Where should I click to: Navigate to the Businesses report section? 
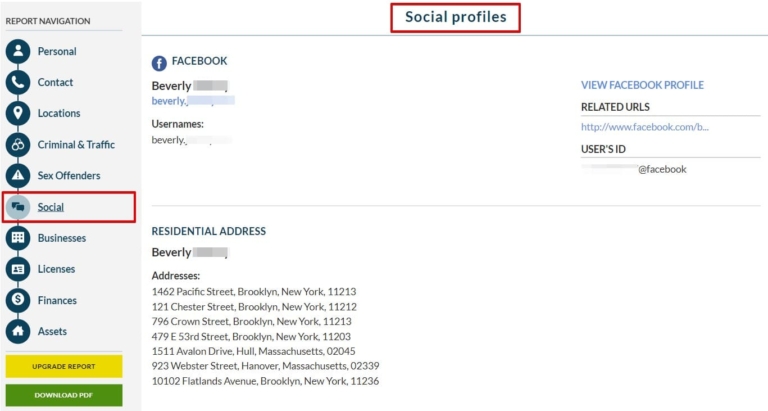(x=62, y=238)
